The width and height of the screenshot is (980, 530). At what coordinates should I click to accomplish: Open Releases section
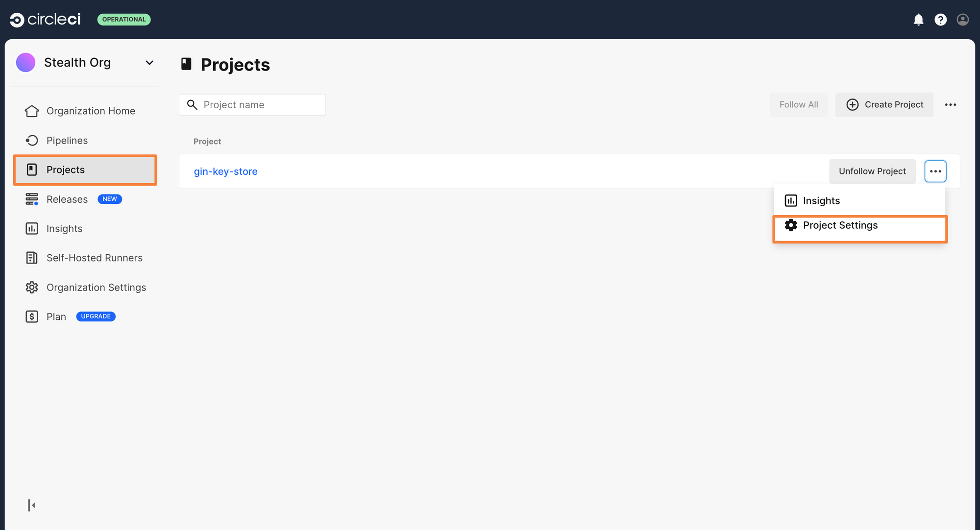(x=67, y=199)
